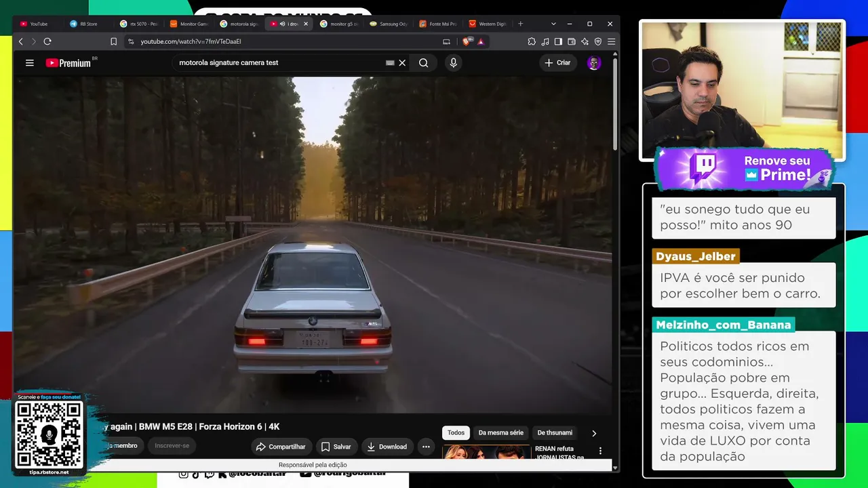Switch to the rtx 5070 search tab

(x=139, y=24)
